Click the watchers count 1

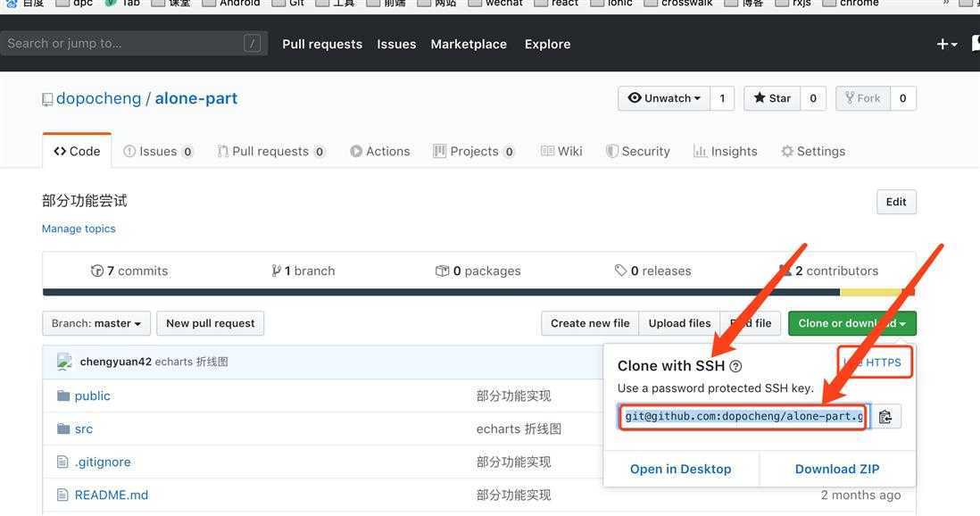click(722, 98)
